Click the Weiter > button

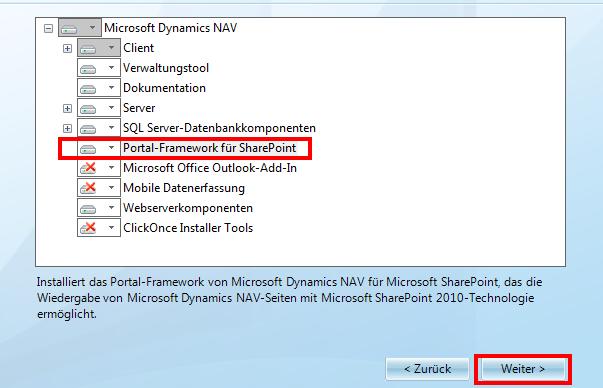[523, 369]
